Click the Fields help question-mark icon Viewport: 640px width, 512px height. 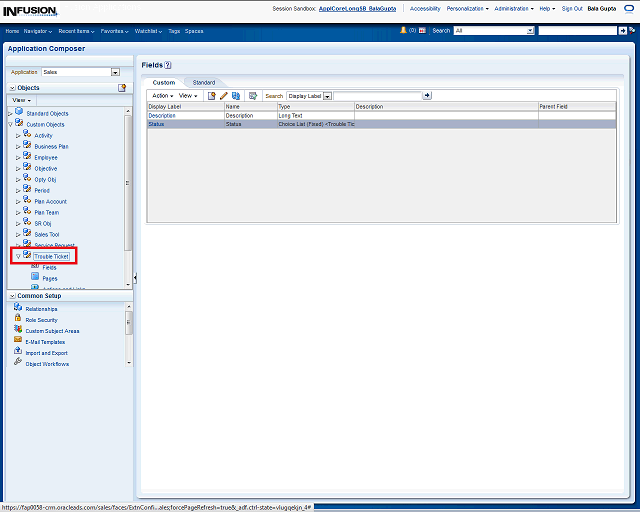(168, 65)
